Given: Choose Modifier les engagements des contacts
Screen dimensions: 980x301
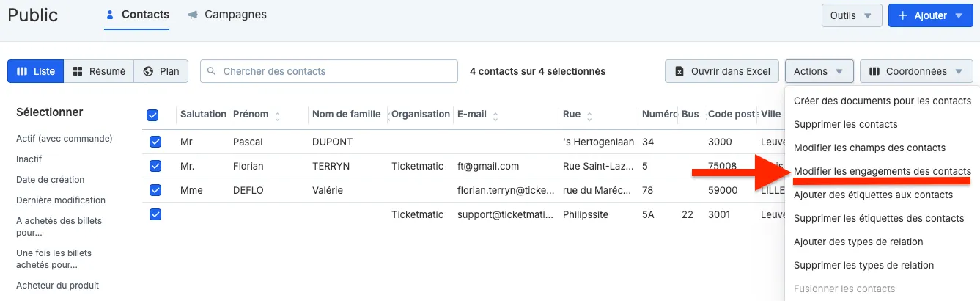Looking at the screenshot, I should point(882,171).
